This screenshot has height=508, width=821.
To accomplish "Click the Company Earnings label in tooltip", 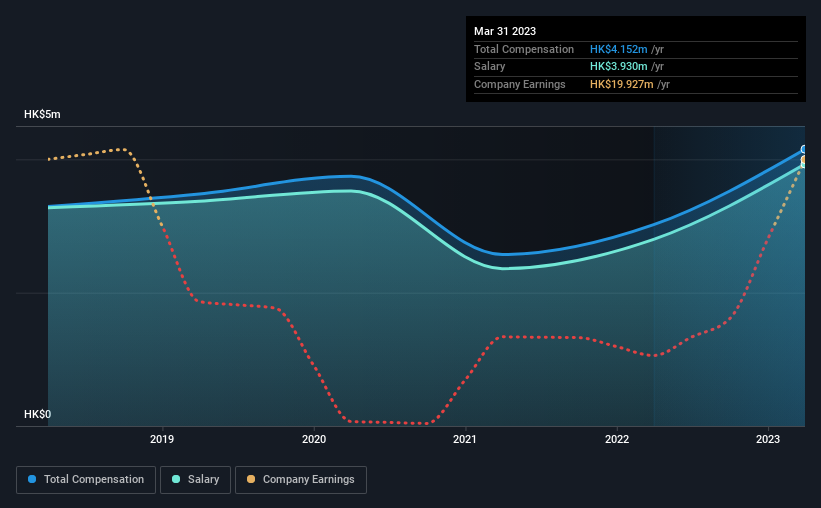I will 520,84.
